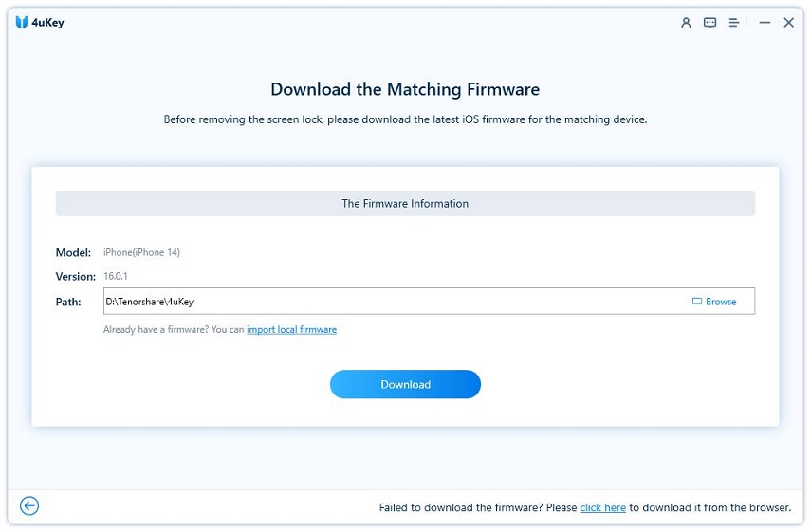Go back using the circled arrow

[x=29, y=506]
